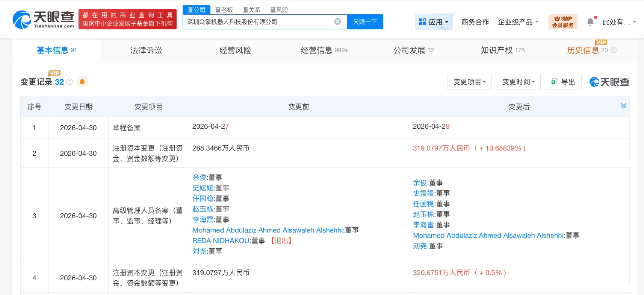Click the 变更项目 column header
This screenshot has width=644, height=295.
coord(148,106)
